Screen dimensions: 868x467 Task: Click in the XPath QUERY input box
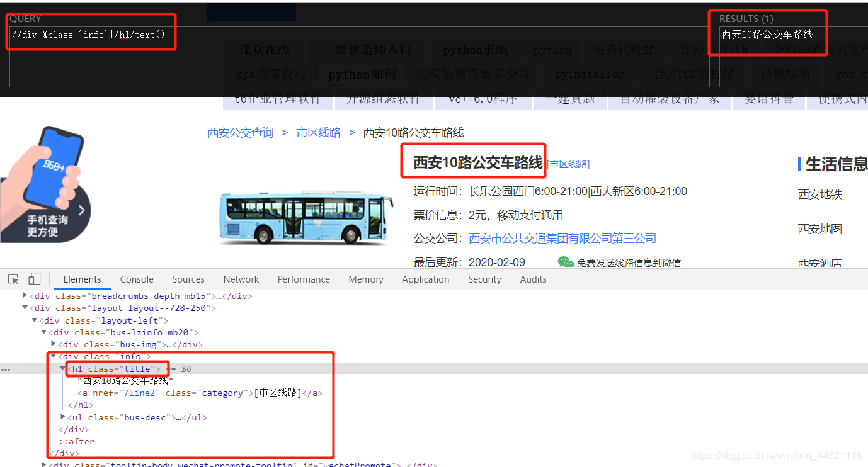359,57
